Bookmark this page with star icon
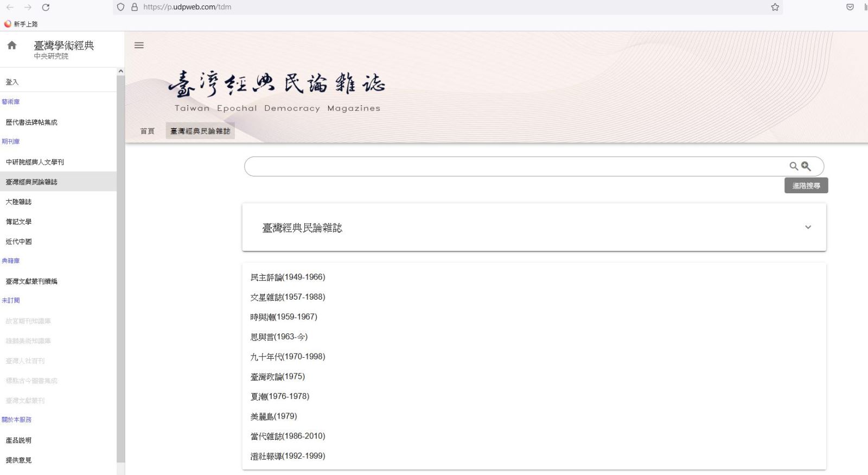Image resolution: width=868 pixels, height=475 pixels. click(775, 7)
